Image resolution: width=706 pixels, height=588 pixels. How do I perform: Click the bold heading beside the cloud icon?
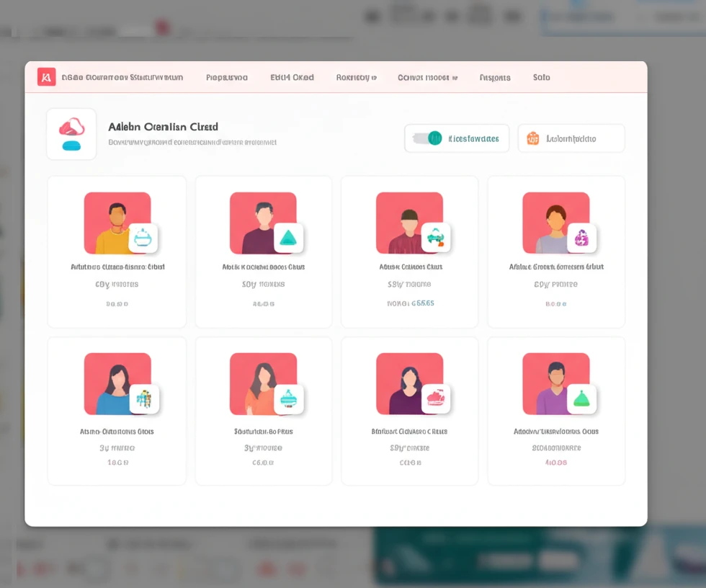click(164, 127)
